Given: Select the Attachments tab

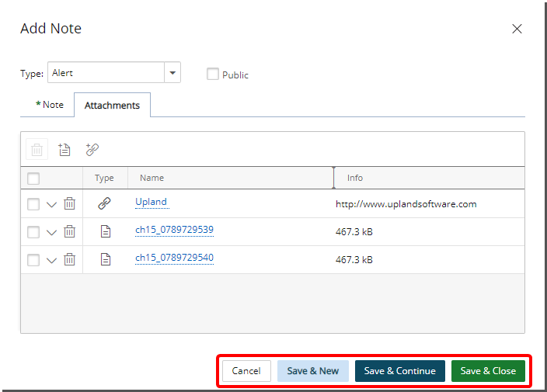Looking at the screenshot, I should pos(113,106).
